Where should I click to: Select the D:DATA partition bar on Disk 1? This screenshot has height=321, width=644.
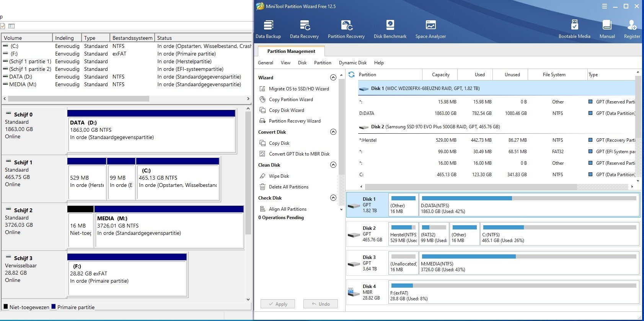529,205
